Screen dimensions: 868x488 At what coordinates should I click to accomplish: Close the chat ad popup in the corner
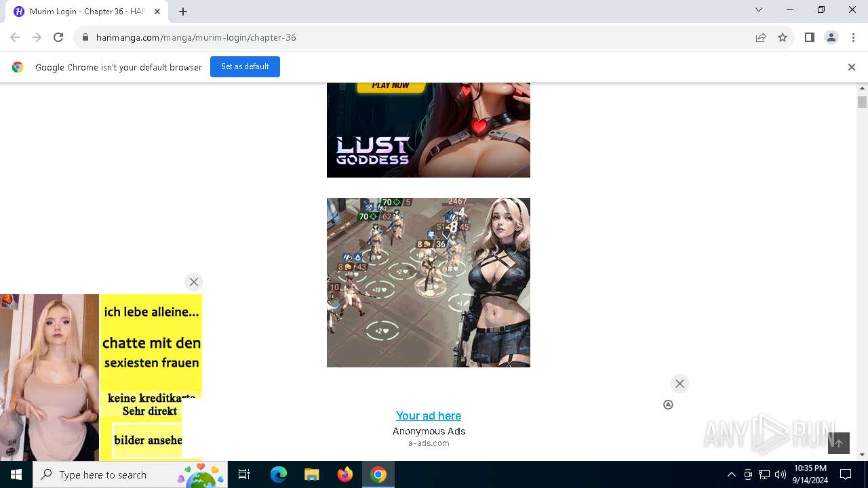194,282
